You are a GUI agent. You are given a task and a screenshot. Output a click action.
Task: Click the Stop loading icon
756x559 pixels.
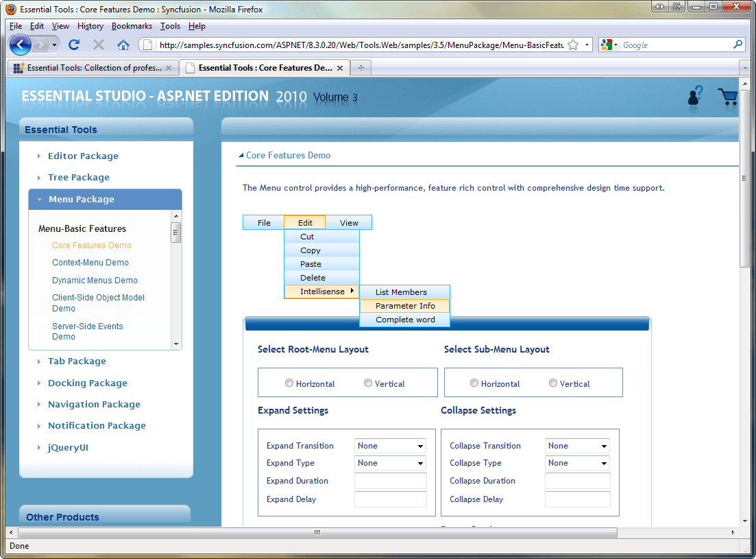99,44
